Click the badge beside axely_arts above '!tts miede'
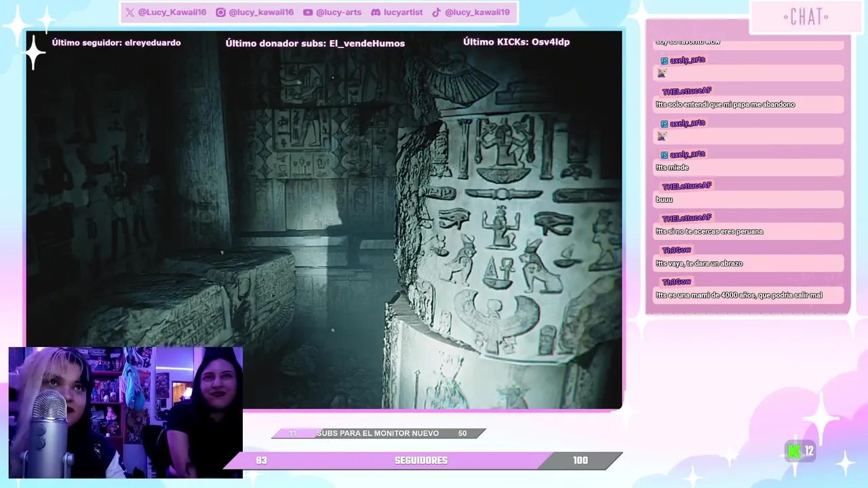The image size is (868, 488). pos(665,155)
